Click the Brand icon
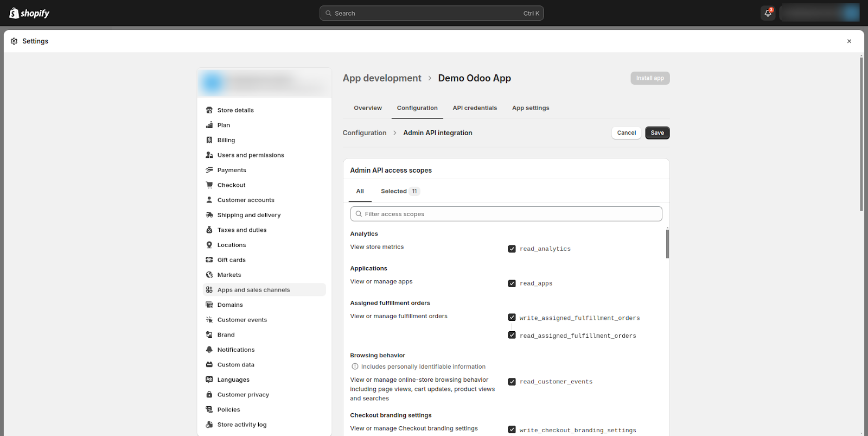The image size is (868, 436). coord(209,335)
